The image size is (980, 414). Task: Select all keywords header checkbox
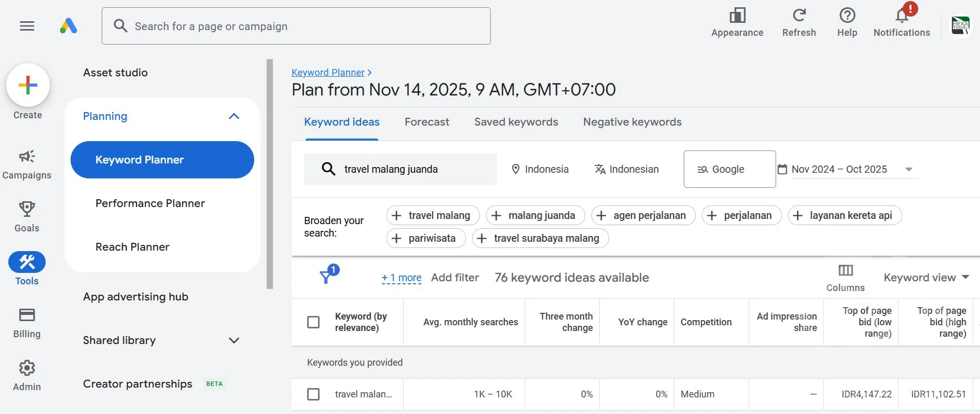[313, 322]
